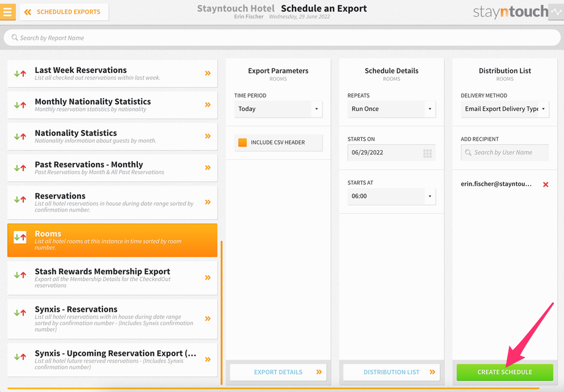This screenshot has width=564, height=392.
Task: Click export arrows icon for Past Reservations - Monthly
Action: pos(20,168)
